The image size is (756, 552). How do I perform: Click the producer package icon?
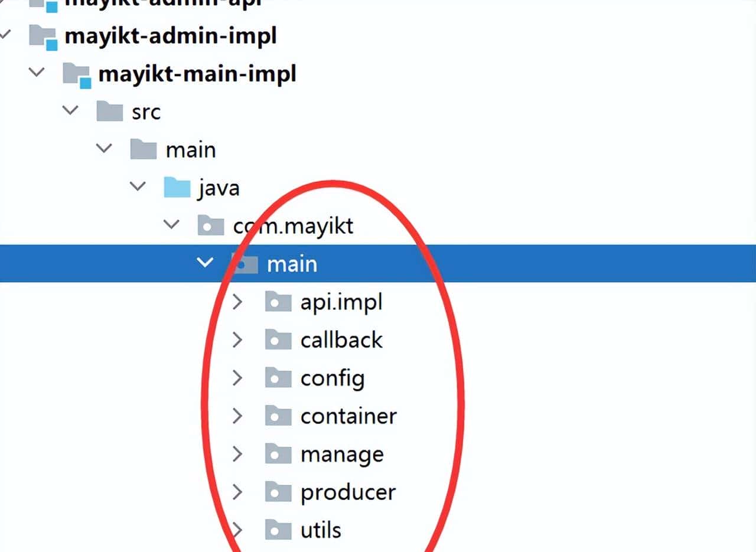[x=278, y=492]
